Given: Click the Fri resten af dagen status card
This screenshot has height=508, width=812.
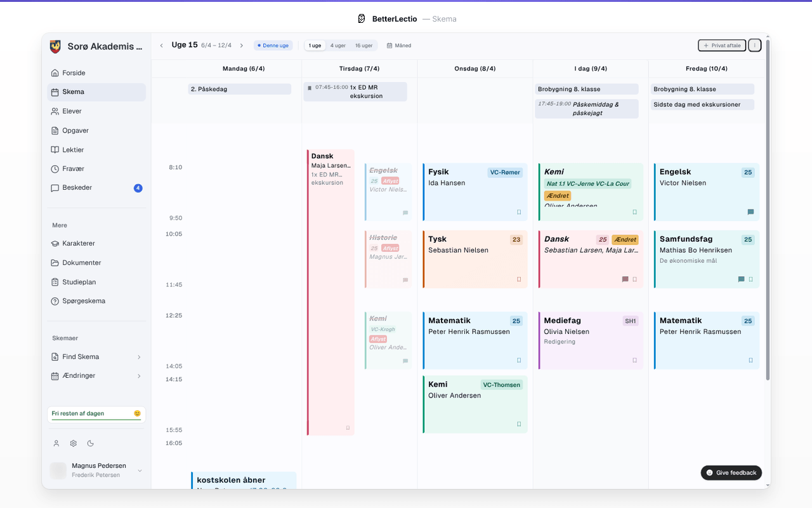Looking at the screenshot, I should click(x=96, y=414).
